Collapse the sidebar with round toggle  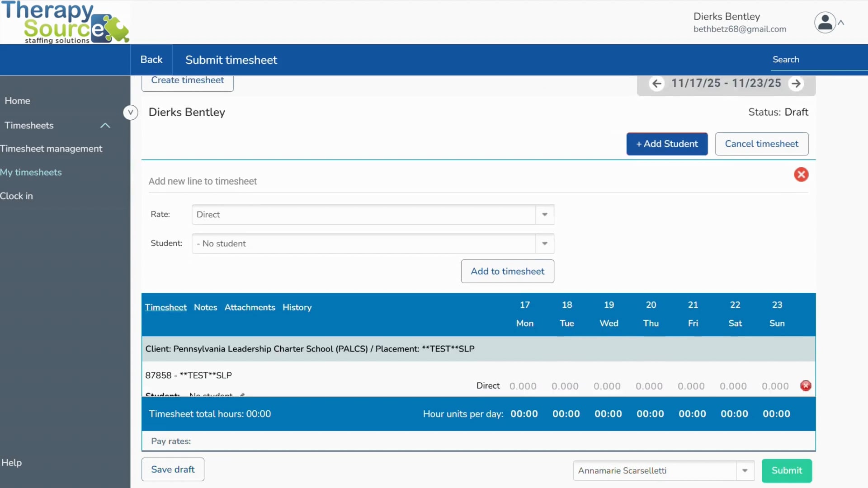tap(130, 112)
